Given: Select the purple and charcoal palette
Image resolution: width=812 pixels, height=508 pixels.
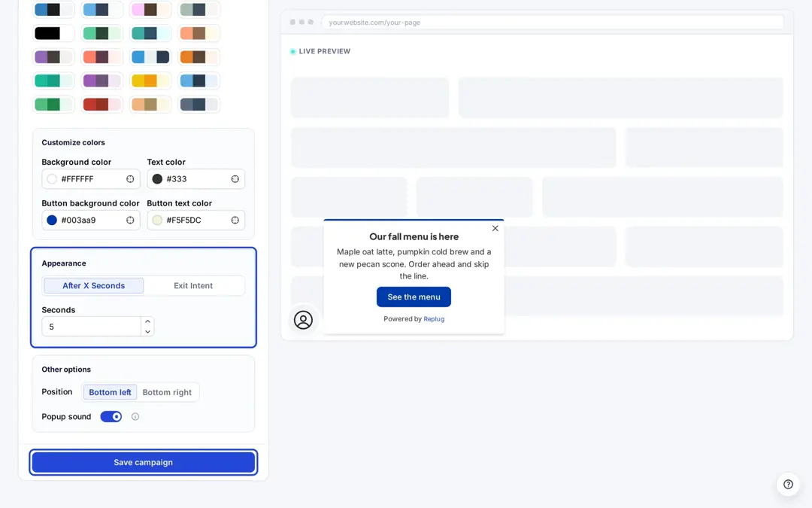Looking at the screenshot, I should (x=53, y=57).
